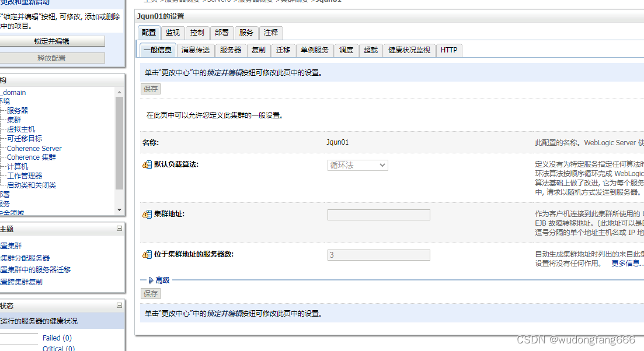Image resolution: width=644 pixels, height=351 pixels.
Task: Click the Failed (0) health status link
Action: click(57, 338)
